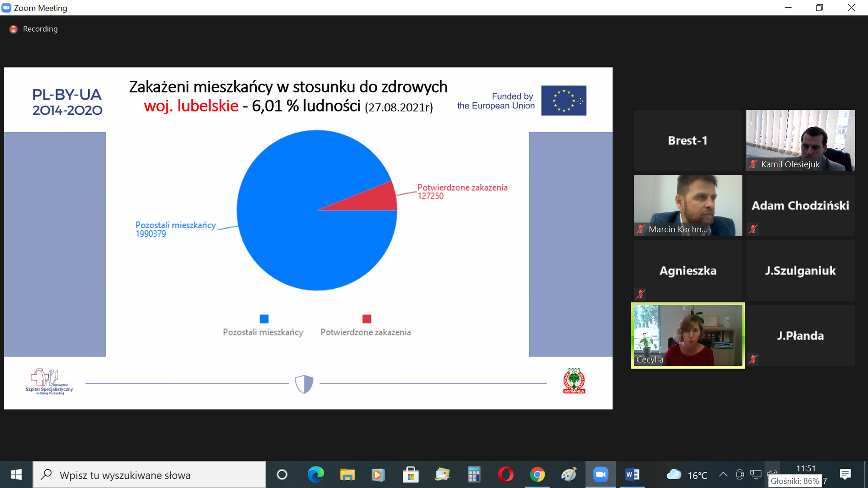Launch Opera browser from the taskbar
The width and height of the screenshot is (868, 488).
point(506,475)
